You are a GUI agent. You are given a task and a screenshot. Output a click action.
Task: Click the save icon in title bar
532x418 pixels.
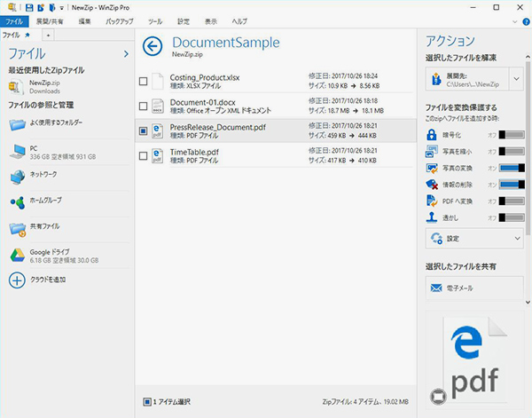(x=29, y=6)
